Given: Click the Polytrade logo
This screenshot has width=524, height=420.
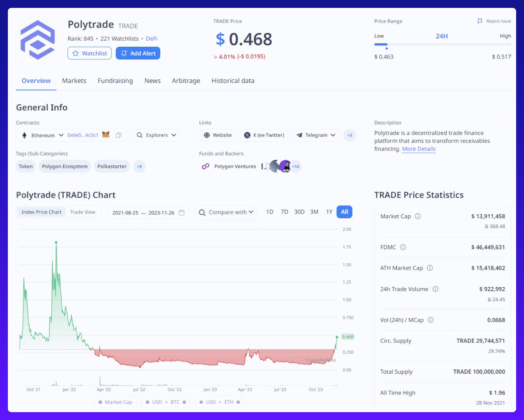Looking at the screenshot, I should pos(38,40).
